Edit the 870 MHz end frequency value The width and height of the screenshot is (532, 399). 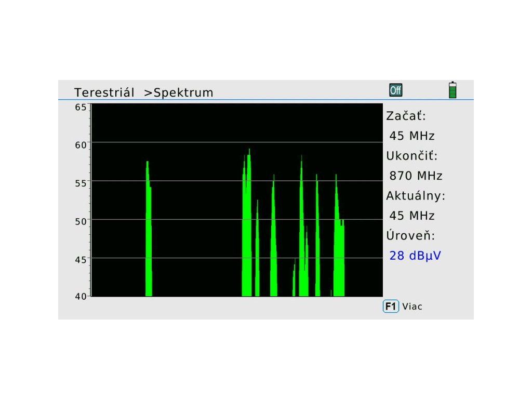pos(416,176)
